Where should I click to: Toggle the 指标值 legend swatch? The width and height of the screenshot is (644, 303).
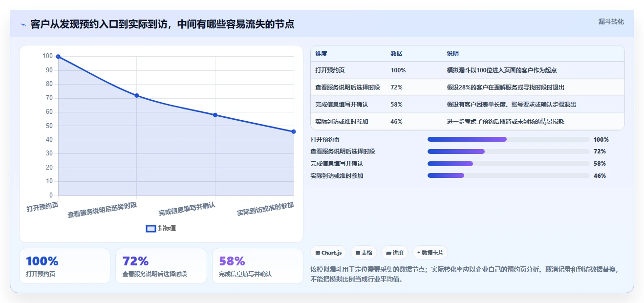point(151,228)
